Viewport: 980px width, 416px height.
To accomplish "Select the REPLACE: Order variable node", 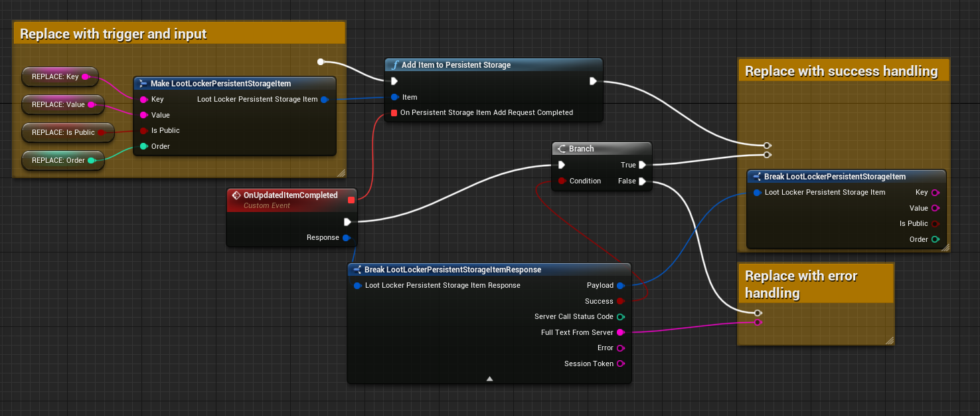I will [56, 160].
